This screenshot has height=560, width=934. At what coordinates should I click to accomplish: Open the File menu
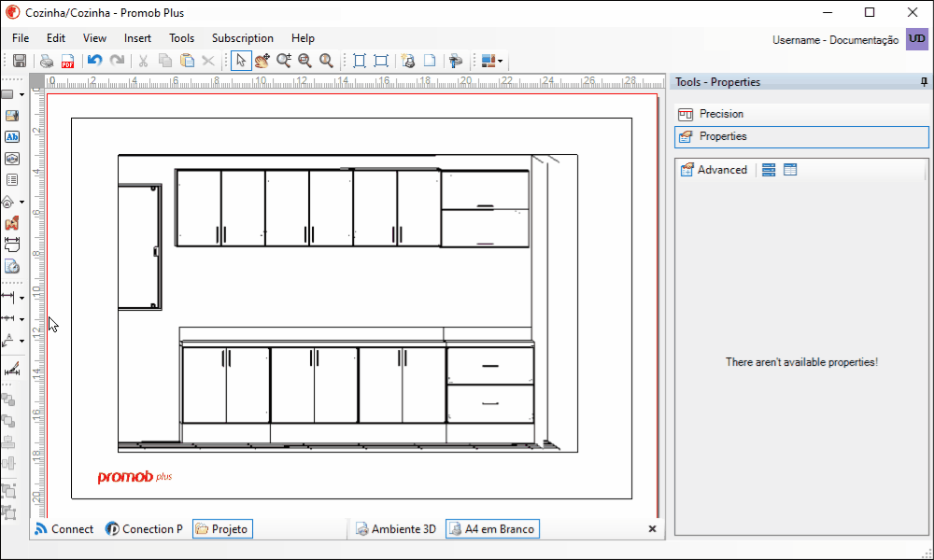tap(21, 38)
